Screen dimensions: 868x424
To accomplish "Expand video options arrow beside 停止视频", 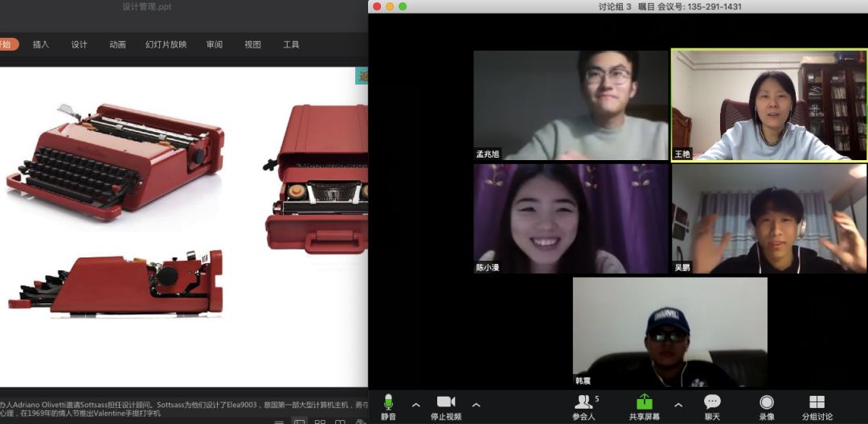I will [x=476, y=405].
